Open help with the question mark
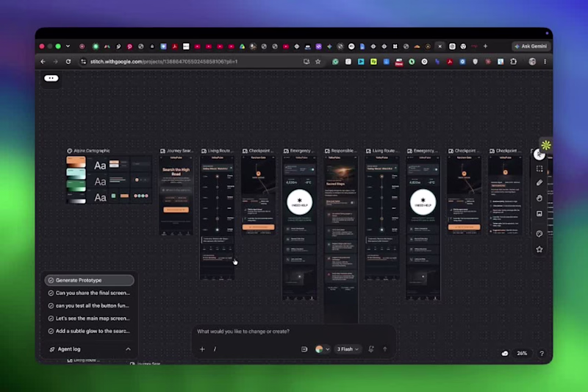Image resolution: width=588 pixels, height=392 pixels. coord(542,353)
